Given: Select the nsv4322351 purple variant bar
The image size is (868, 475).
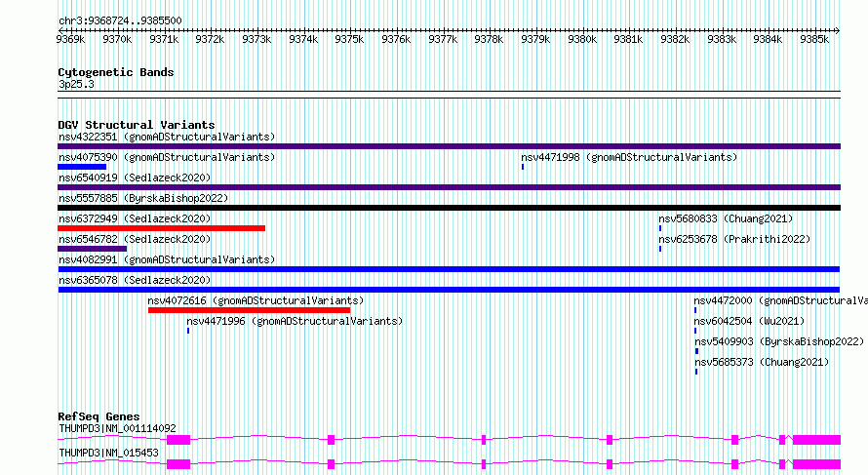Looking at the screenshot, I should click(449, 146).
